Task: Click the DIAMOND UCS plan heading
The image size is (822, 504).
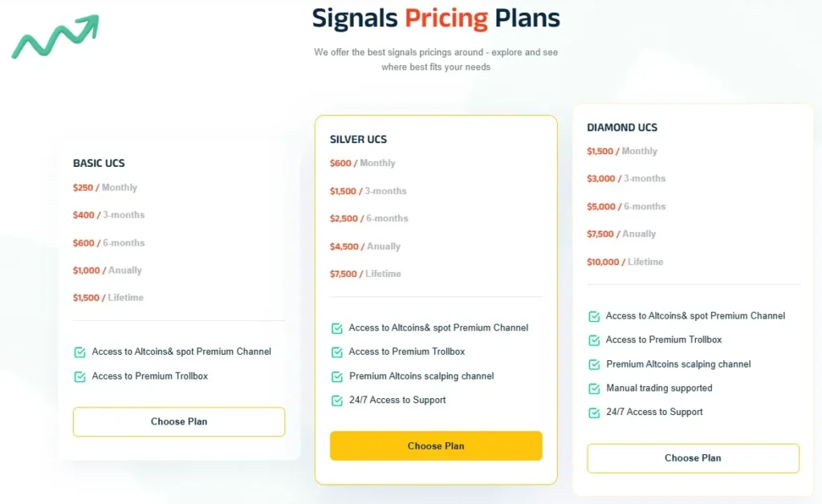Action: (621, 127)
